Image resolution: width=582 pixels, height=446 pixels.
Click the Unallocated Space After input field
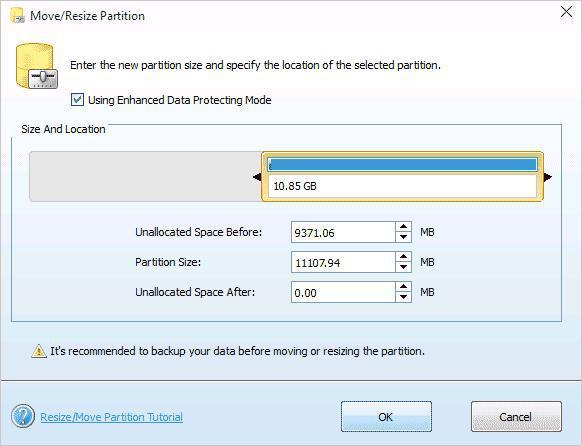click(x=343, y=292)
